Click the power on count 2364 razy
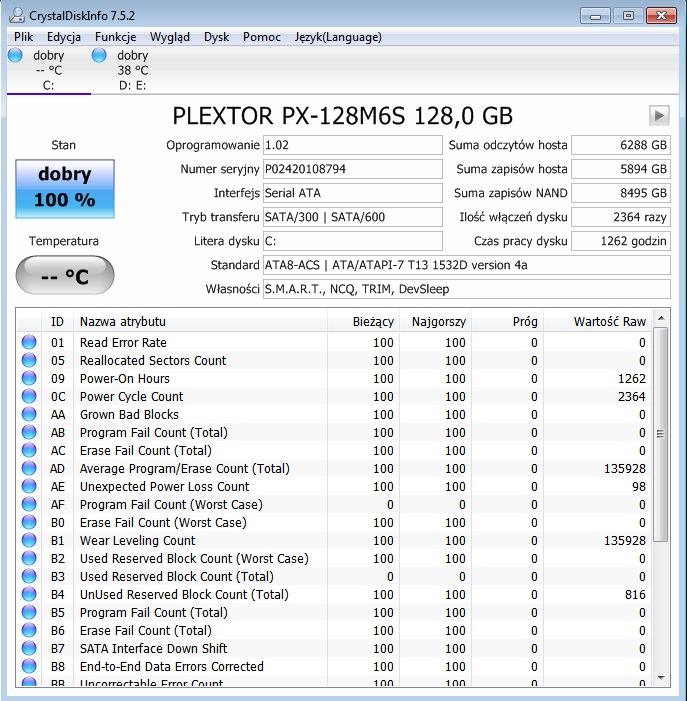This screenshot has height=701, width=687. pyautogui.click(x=621, y=217)
